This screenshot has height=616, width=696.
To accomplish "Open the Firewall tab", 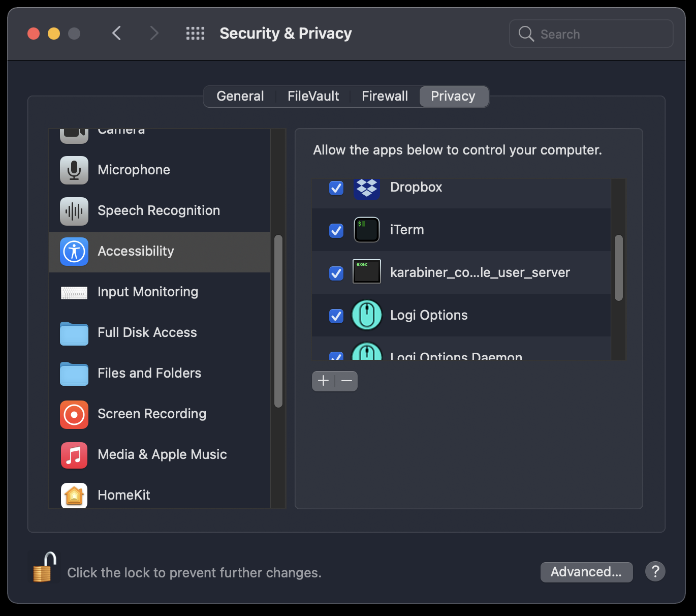I will [x=385, y=96].
